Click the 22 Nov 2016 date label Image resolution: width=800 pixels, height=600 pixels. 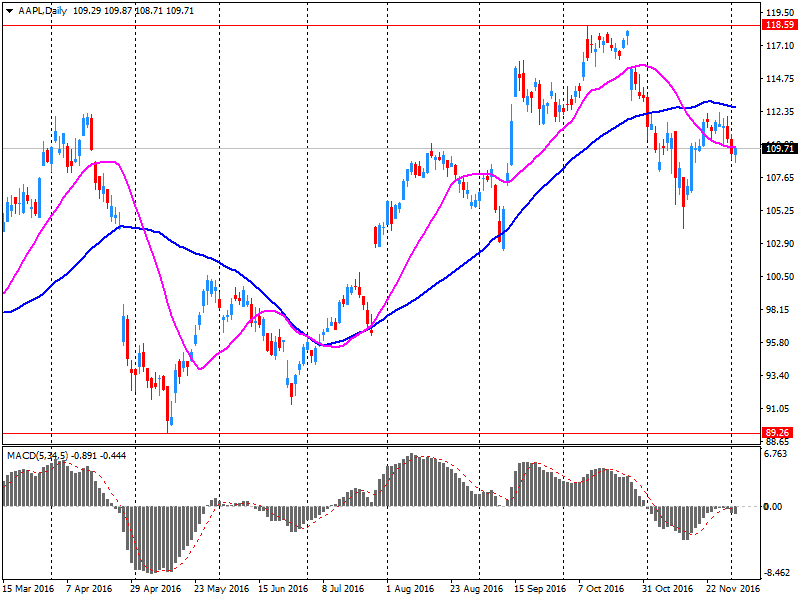tap(733, 588)
